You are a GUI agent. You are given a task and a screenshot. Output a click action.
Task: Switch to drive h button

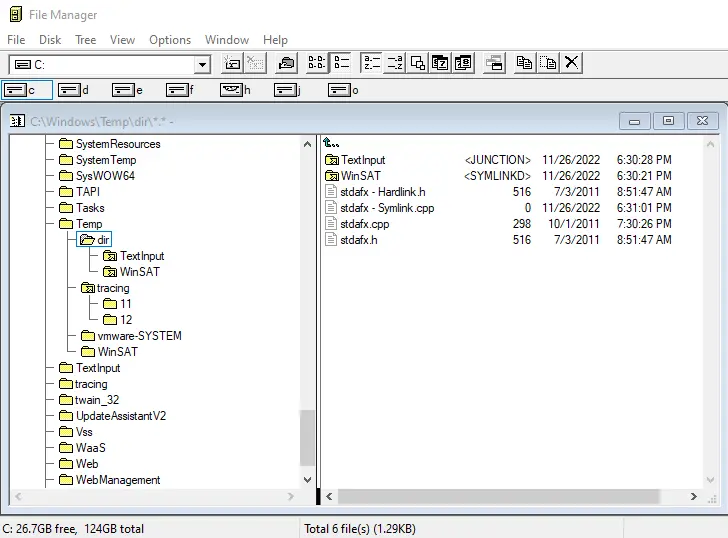point(235,90)
